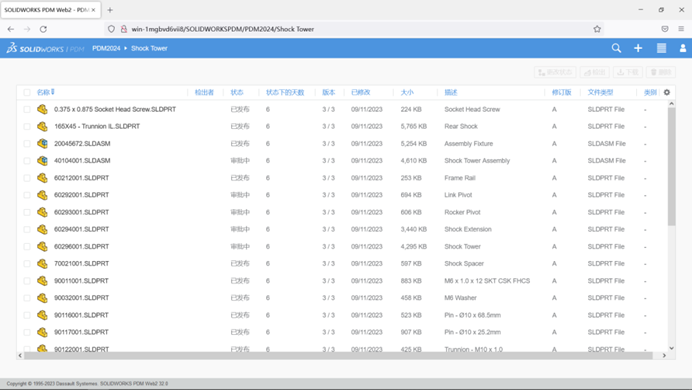Sort by the 版本 column header

pyautogui.click(x=329, y=92)
